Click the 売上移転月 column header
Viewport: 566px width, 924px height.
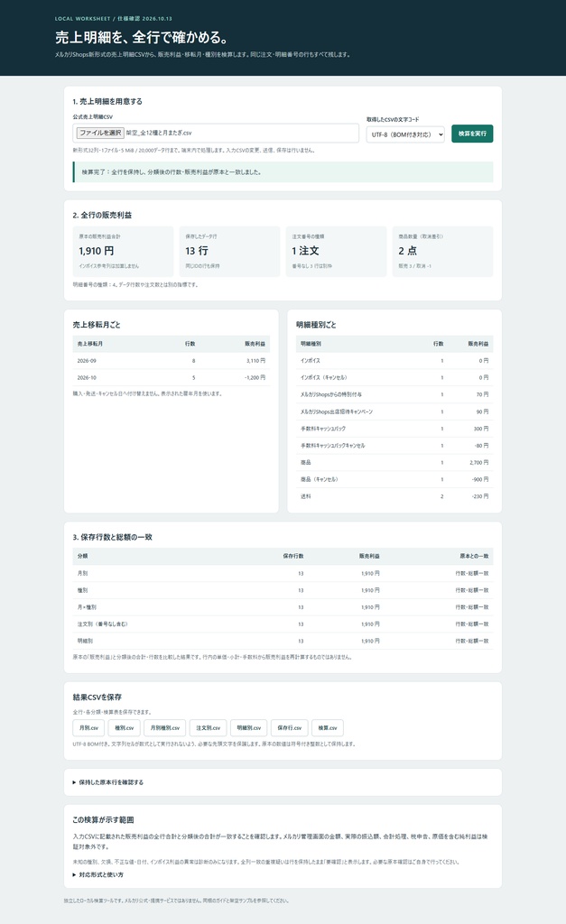[89, 344]
